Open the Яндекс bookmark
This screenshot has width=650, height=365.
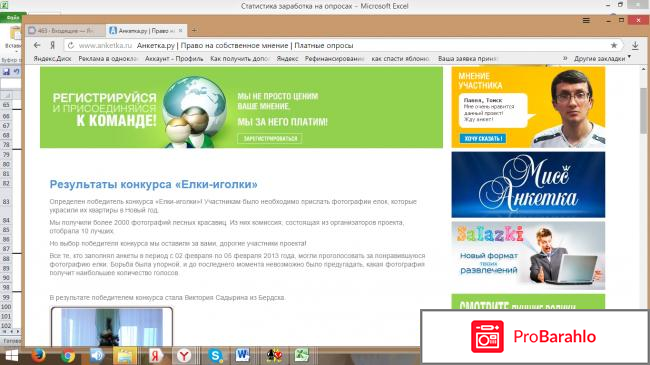coord(287,59)
